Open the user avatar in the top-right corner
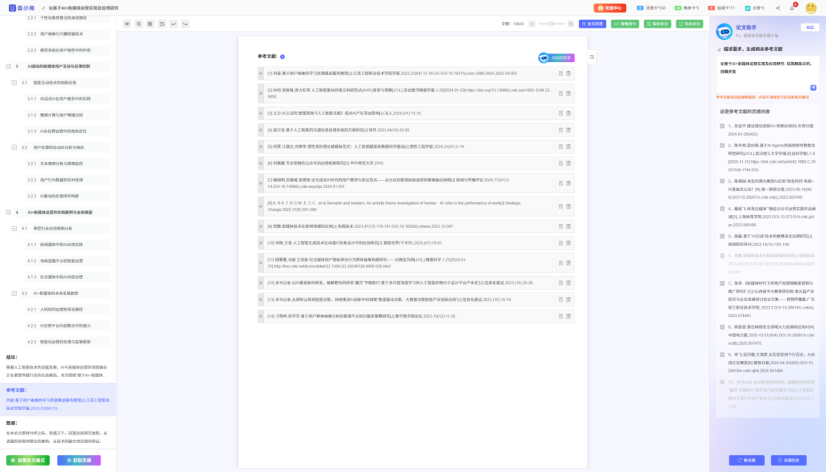Screen dimensions: 827x472 811,8
